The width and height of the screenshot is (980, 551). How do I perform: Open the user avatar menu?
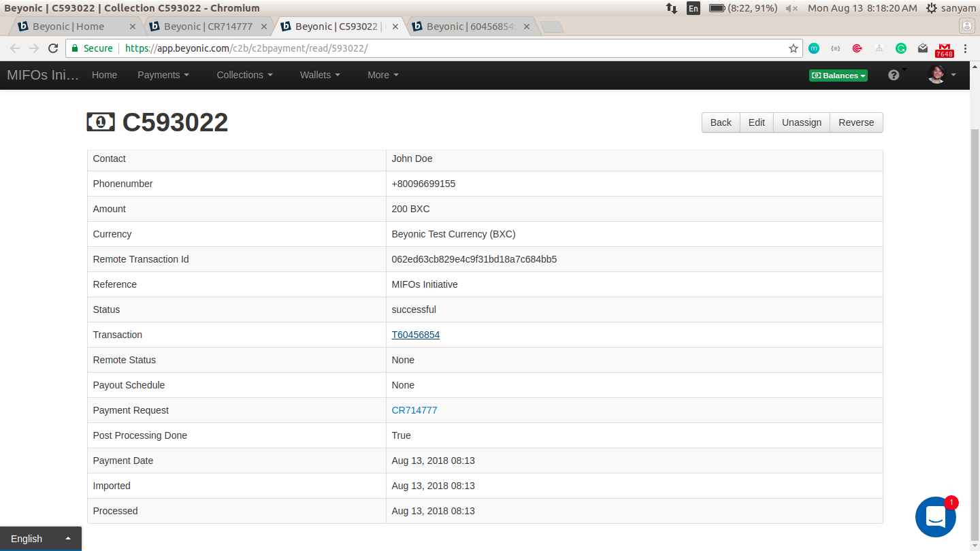tap(942, 75)
